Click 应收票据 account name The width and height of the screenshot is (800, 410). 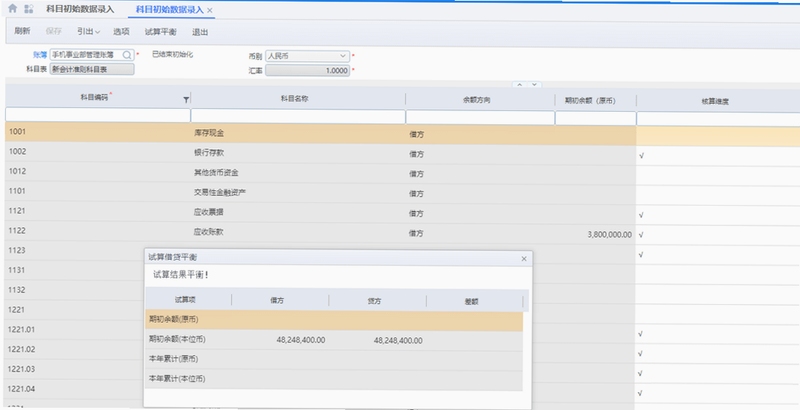click(x=208, y=212)
